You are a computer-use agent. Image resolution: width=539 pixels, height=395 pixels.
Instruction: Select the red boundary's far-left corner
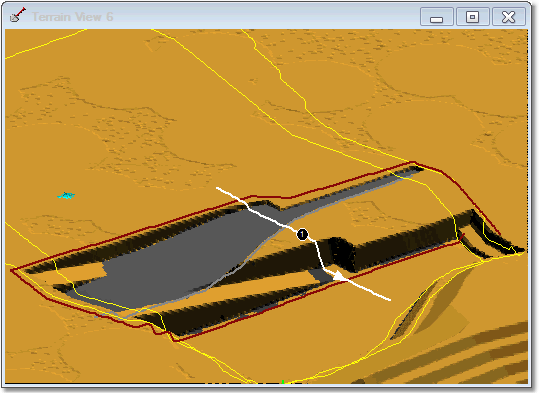12,271
